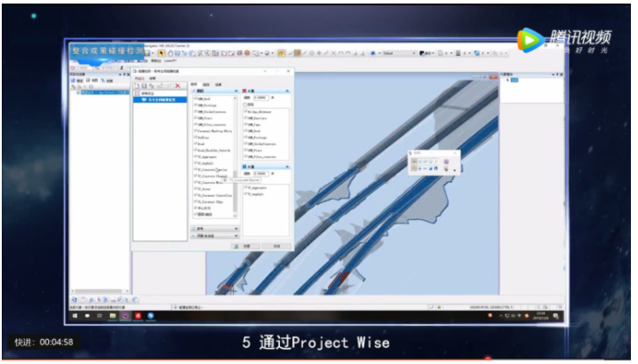Click the orange round icon in main toolbar

click(247, 53)
